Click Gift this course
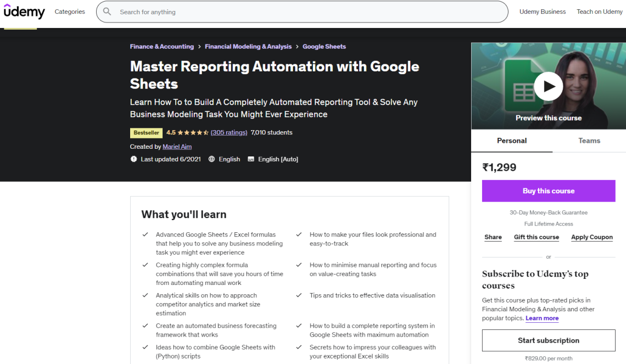The height and width of the screenshot is (364, 626). pyautogui.click(x=536, y=237)
